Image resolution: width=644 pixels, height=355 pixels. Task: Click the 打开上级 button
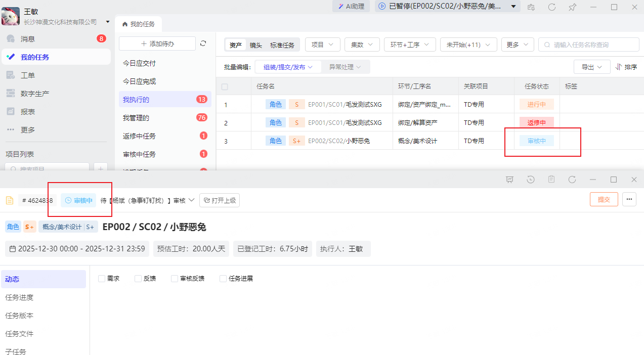(220, 200)
